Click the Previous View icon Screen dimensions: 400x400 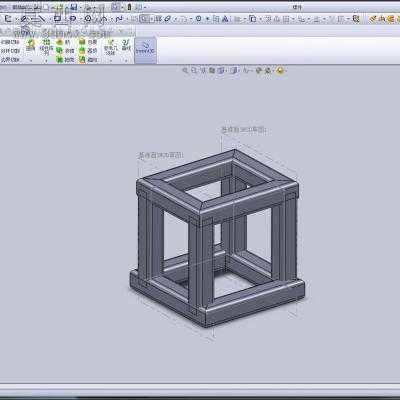tap(203, 70)
